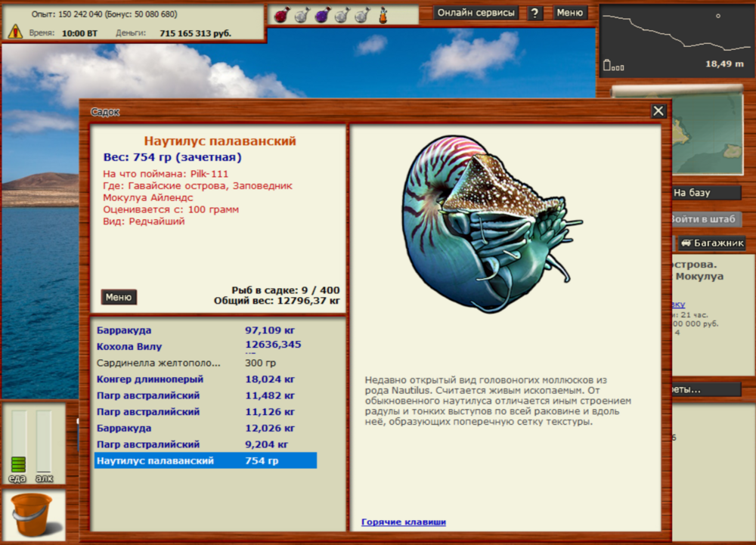The width and height of the screenshot is (756, 545).
Task: Open the Горячие клавиши link
Action: 403,522
